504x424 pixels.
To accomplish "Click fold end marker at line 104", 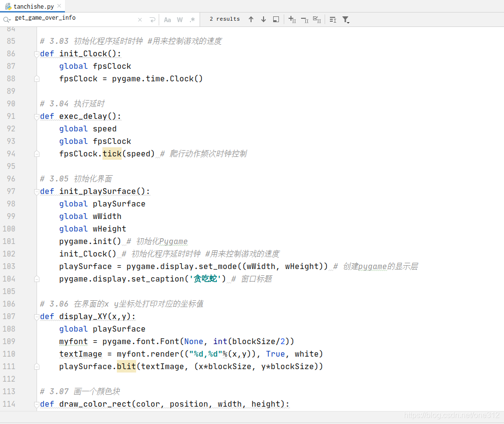I will 37,279.
